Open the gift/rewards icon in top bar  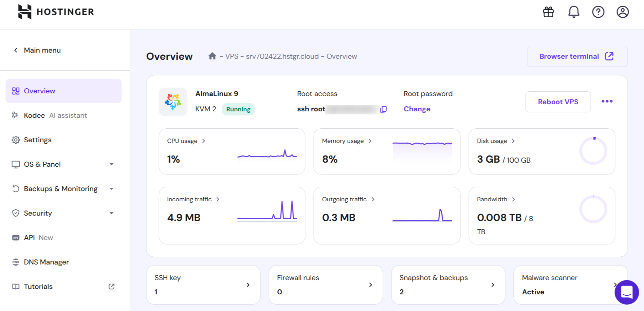coord(548,12)
